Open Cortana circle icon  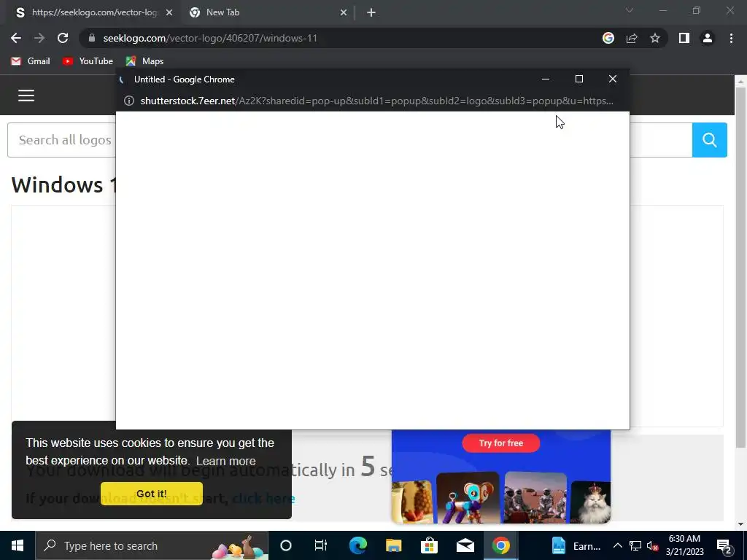pyautogui.click(x=286, y=545)
